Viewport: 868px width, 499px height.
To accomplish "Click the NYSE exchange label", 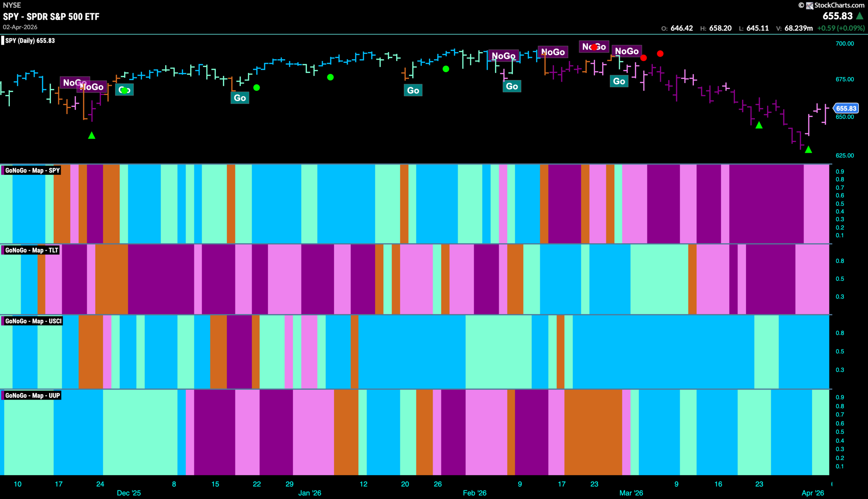I will point(12,5).
